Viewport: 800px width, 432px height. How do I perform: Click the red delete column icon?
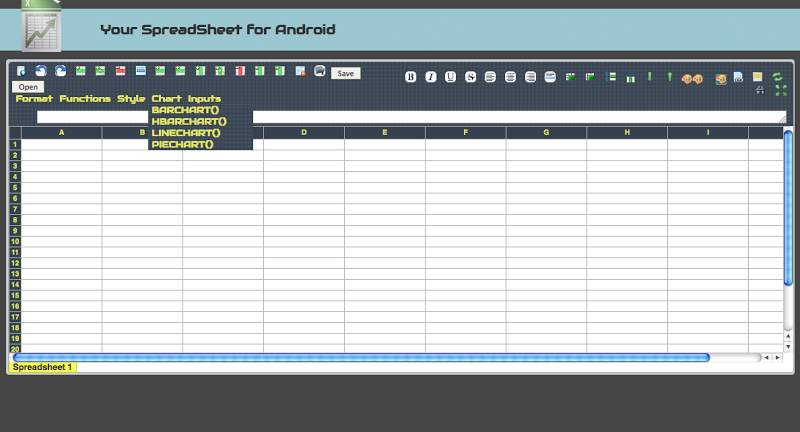click(240, 71)
